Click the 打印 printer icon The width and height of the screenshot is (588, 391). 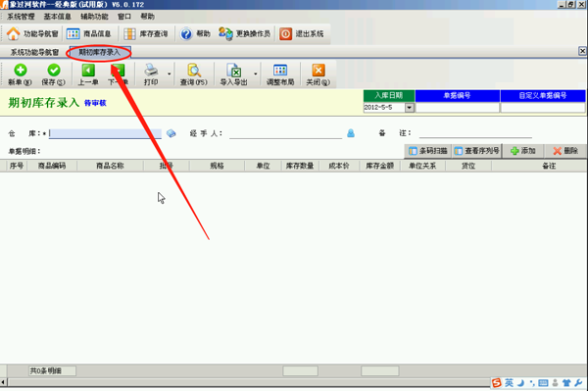(x=151, y=71)
